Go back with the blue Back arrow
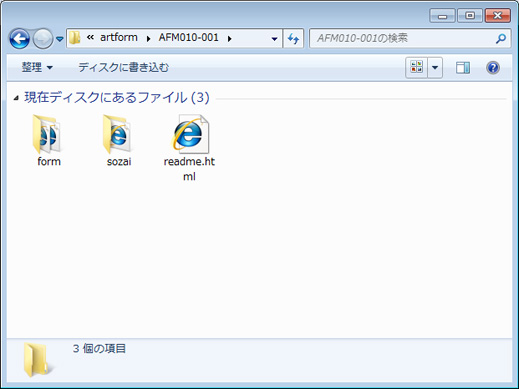The width and height of the screenshot is (519, 389). click(x=19, y=39)
